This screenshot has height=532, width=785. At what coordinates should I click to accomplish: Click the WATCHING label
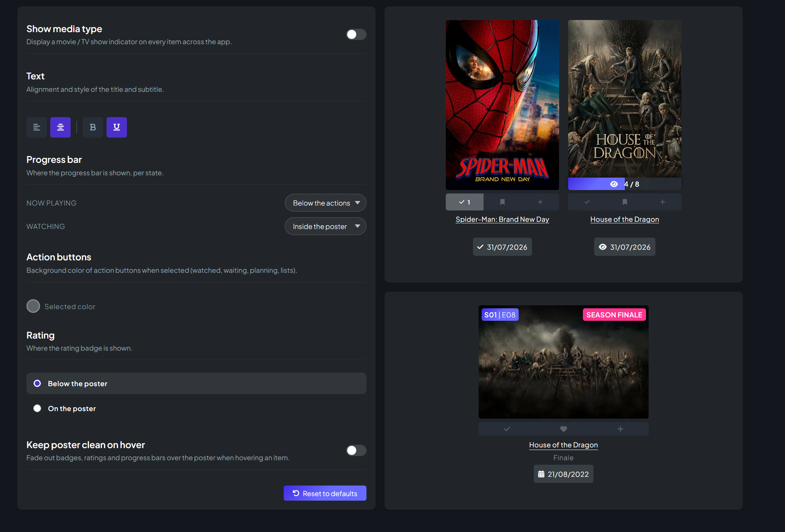[x=46, y=226]
